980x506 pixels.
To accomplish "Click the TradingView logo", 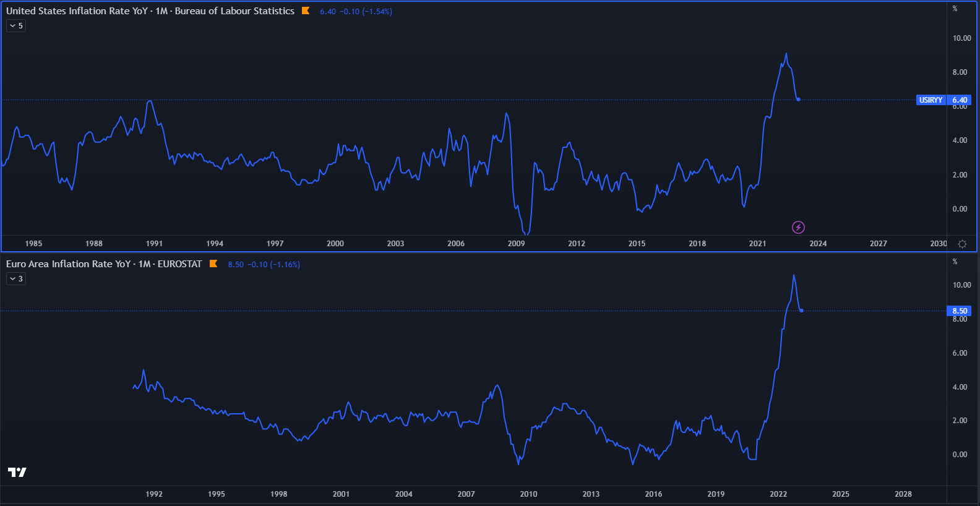I will (x=17, y=472).
